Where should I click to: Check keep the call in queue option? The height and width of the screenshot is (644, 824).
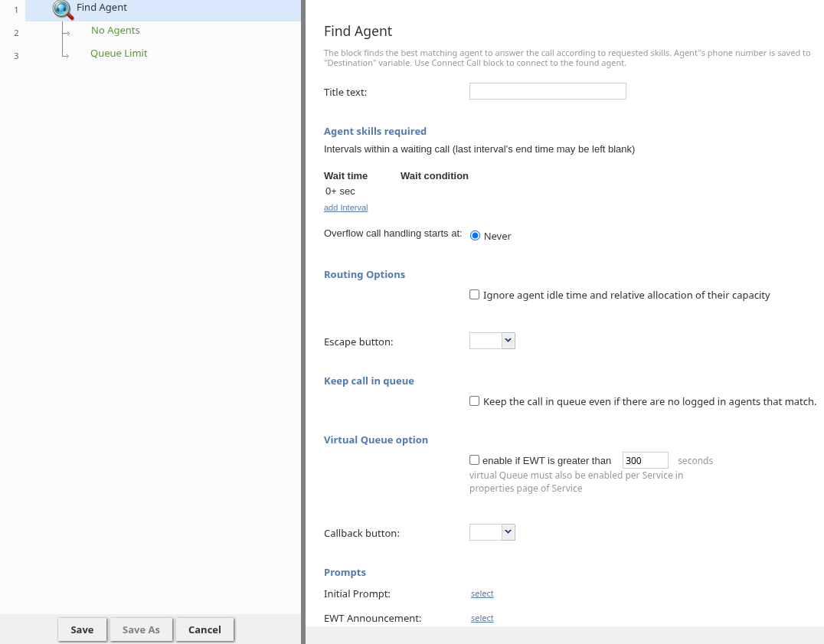coord(475,401)
